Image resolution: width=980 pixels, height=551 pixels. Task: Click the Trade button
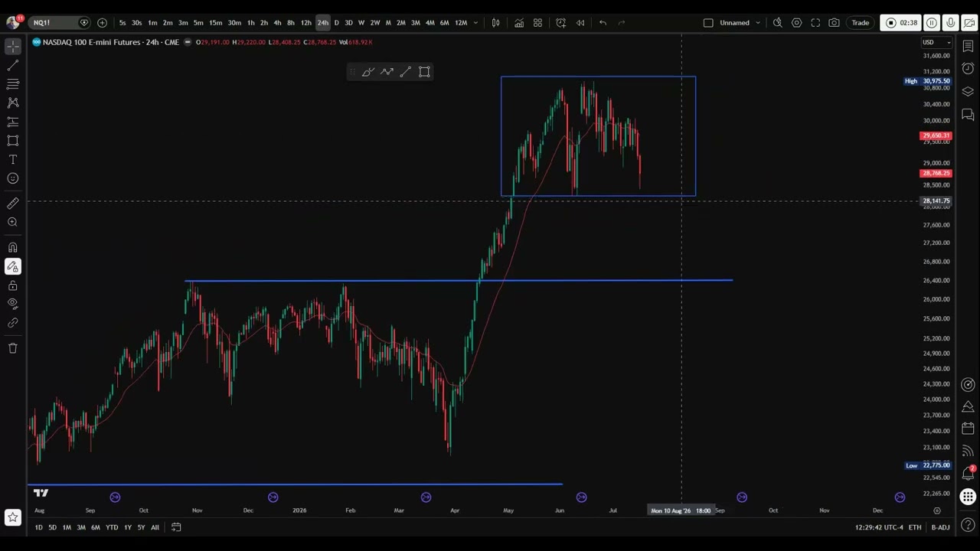point(861,23)
